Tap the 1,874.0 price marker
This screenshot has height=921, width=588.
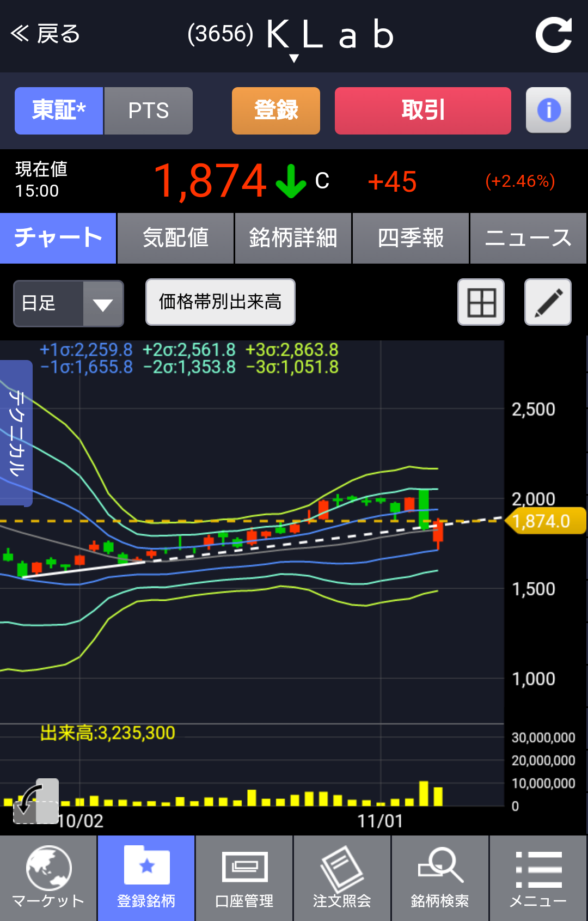pyautogui.click(x=546, y=521)
